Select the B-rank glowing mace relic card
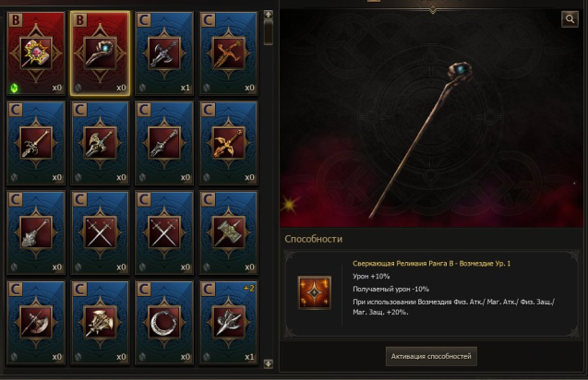The height and width of the screenshot is (380, 588). click(x=36, y=53)
